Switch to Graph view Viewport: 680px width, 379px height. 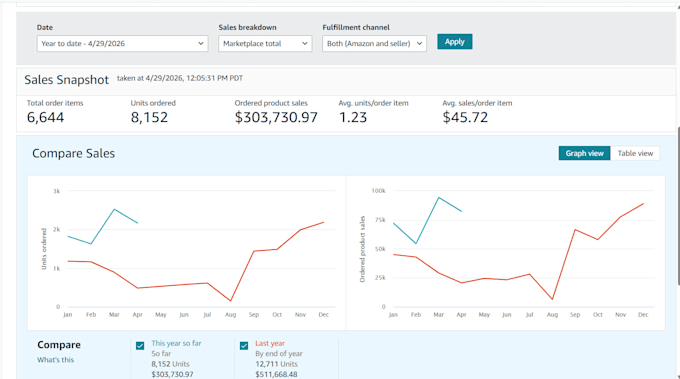tap(584, 153)
